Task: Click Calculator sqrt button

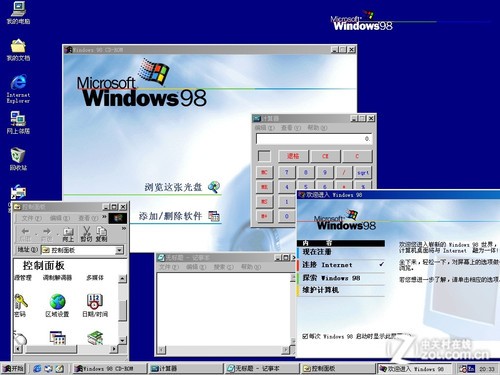Action: (363, 173)
